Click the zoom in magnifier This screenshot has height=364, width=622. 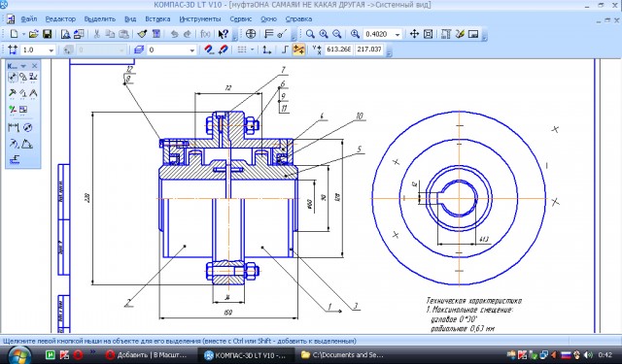[x=324, y=34]
